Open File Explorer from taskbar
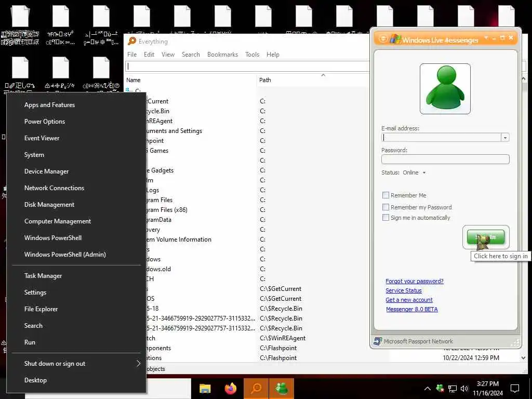The width and height of the screenshot is (532, 399). coord(205,389)
